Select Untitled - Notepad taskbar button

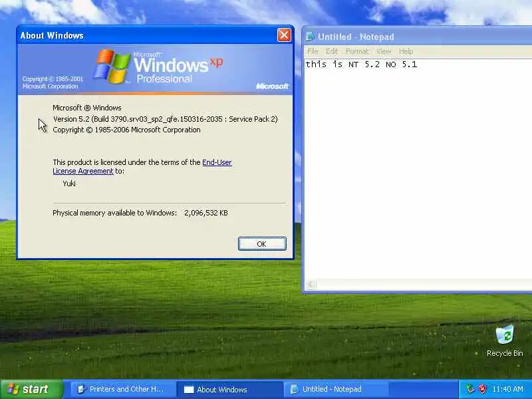(336, 389)
